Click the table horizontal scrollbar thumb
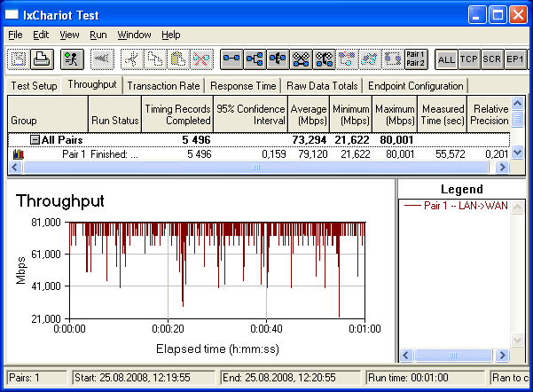The height and width of the screenshot is (392, 533). click(x=256, y=167)
